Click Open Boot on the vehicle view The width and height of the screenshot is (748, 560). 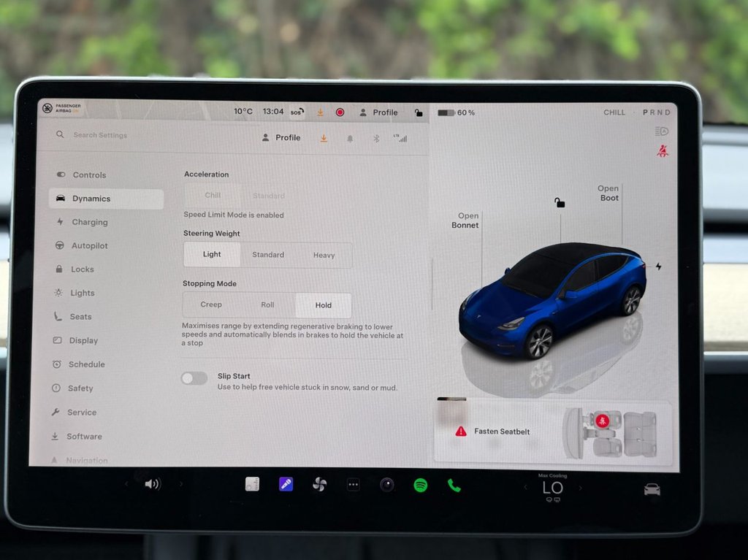pos(608,193)
